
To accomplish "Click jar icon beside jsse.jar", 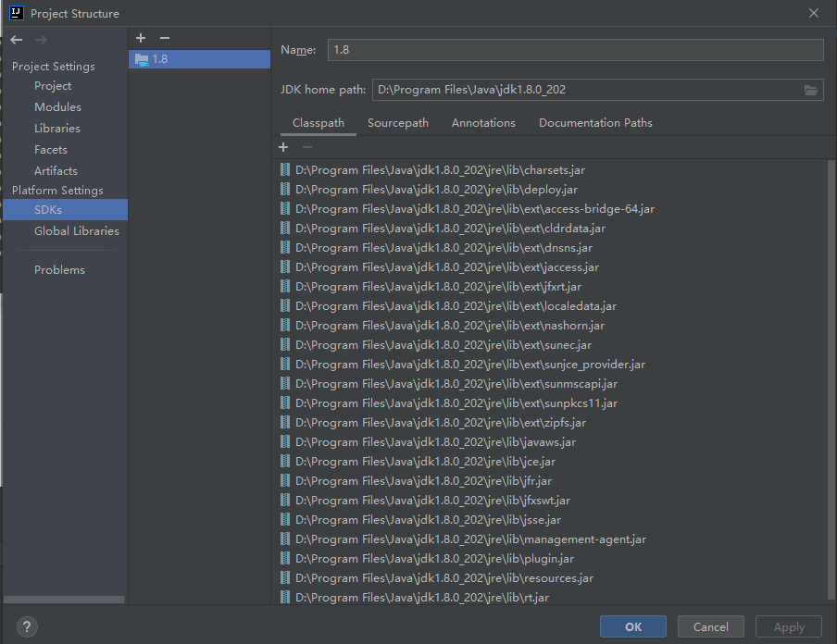I will pyautogui.click(x=285, y=520).
